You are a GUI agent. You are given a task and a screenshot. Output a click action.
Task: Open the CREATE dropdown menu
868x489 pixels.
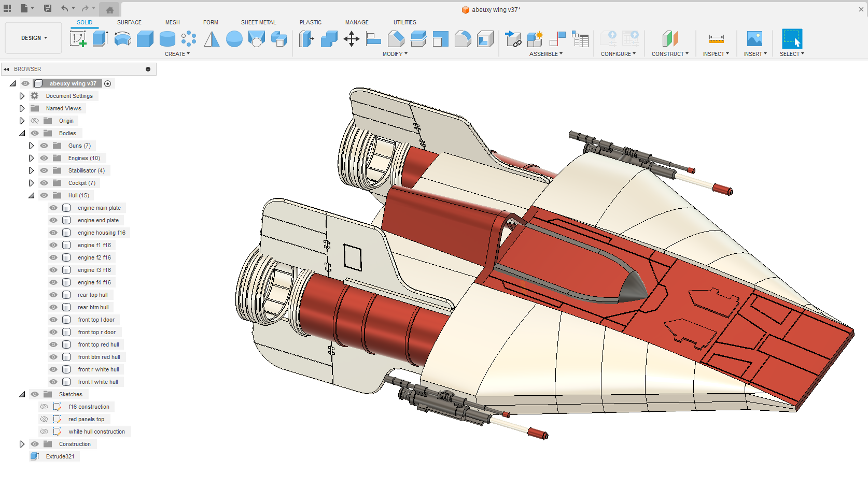click(177, 54)
